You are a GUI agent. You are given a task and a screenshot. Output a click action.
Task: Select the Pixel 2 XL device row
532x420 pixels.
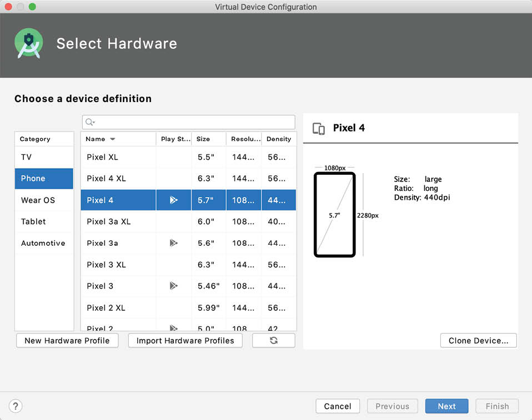[x=188, y=307]
